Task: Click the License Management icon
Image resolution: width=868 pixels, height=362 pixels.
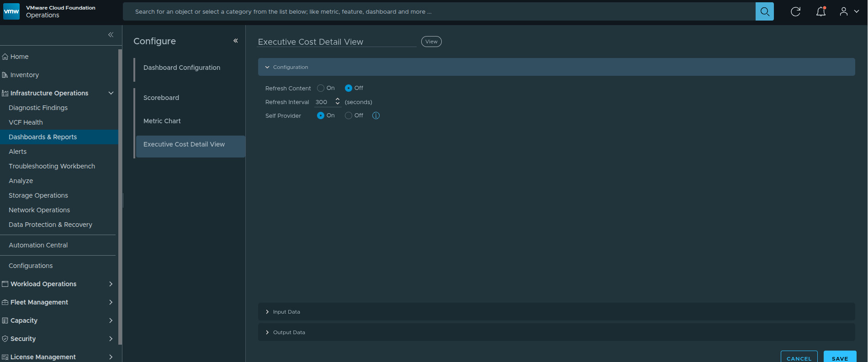Action: tap(5, 357)
